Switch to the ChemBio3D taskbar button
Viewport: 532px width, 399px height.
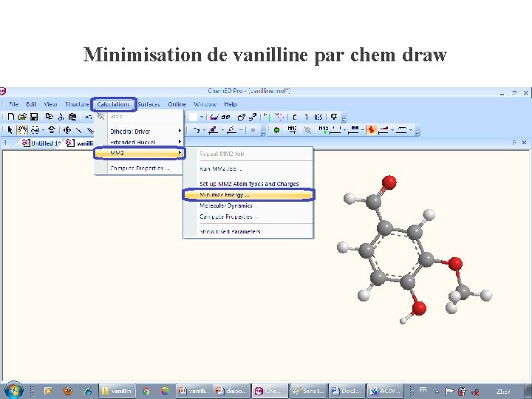coord(270,391)
